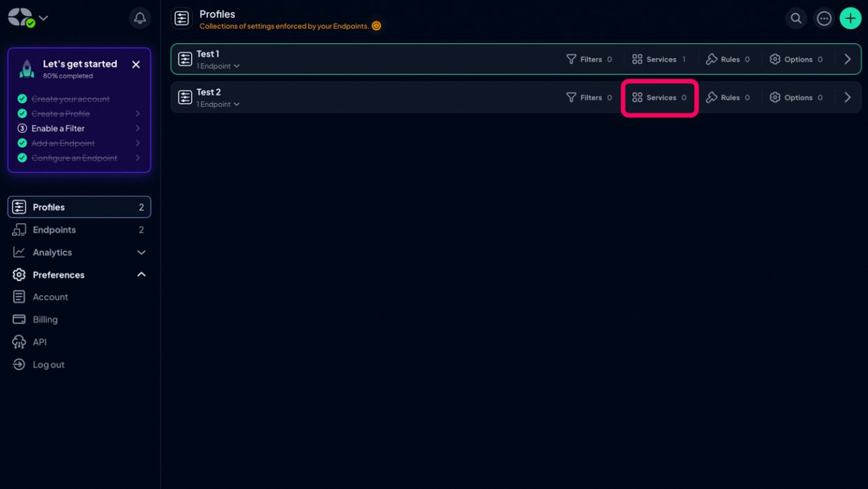
Task: Click the 80% completed text
Action: coord(68,76)
